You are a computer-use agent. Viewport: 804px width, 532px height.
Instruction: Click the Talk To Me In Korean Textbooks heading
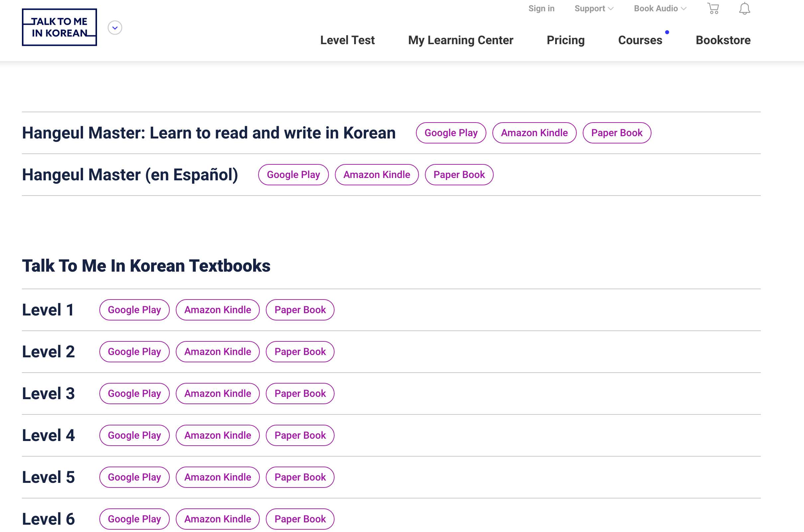pos(146,266)
